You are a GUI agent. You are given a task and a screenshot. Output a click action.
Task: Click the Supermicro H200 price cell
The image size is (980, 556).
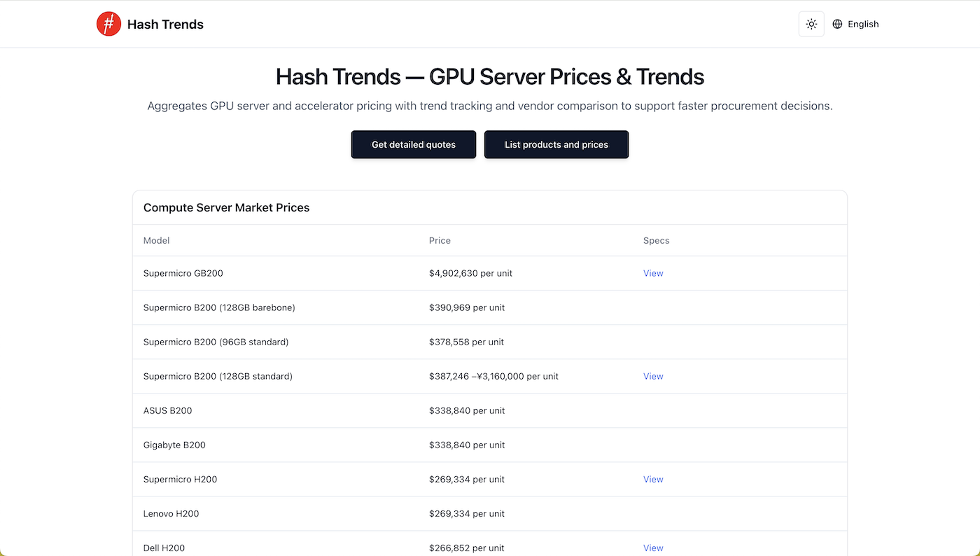click(467, 479)
